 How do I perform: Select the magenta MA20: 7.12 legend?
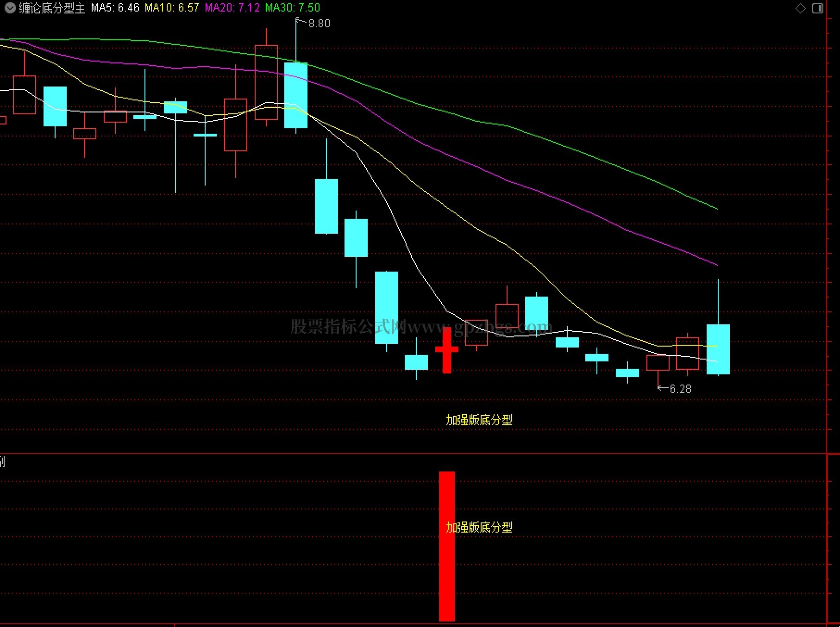pyautogui.click(x=232, y=8)
